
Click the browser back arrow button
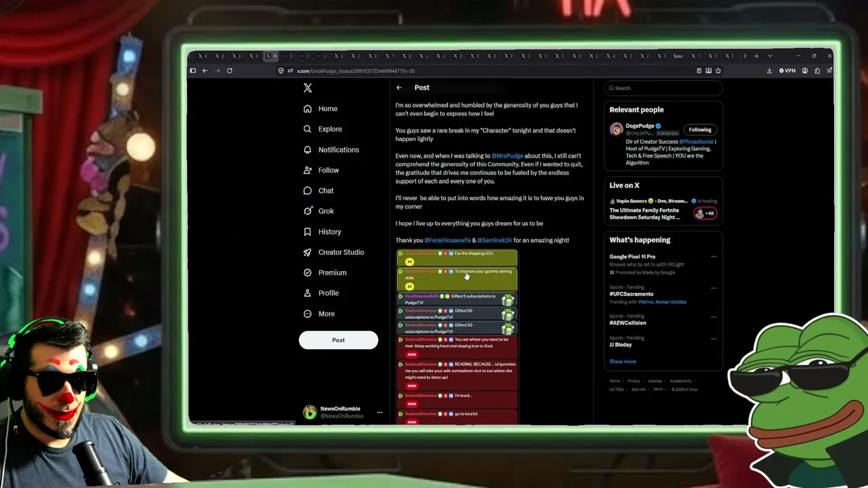[x=205, y=70]
